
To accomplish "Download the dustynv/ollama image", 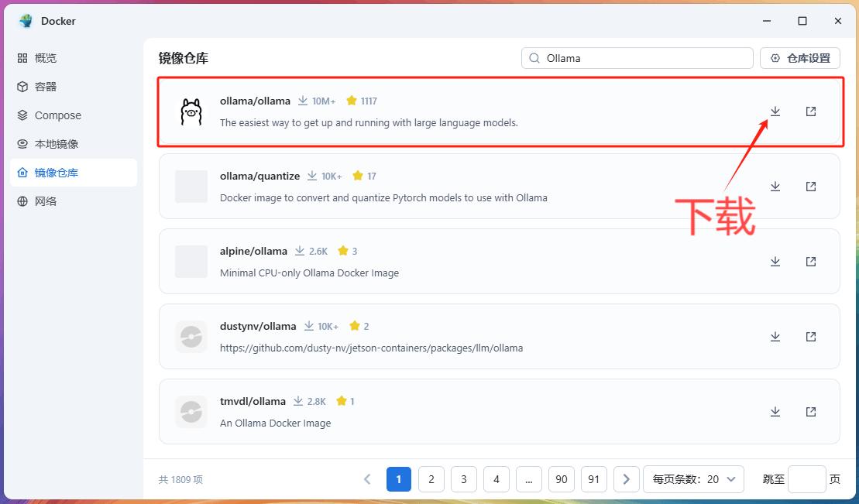I will 775,337.
